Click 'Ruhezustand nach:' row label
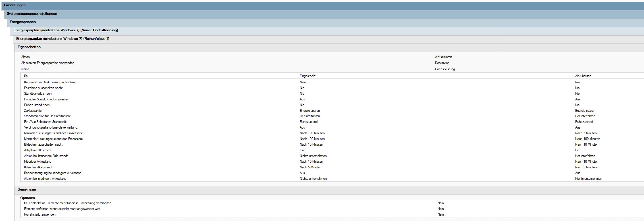The image size is (644, 221). (x=37, y=105)
